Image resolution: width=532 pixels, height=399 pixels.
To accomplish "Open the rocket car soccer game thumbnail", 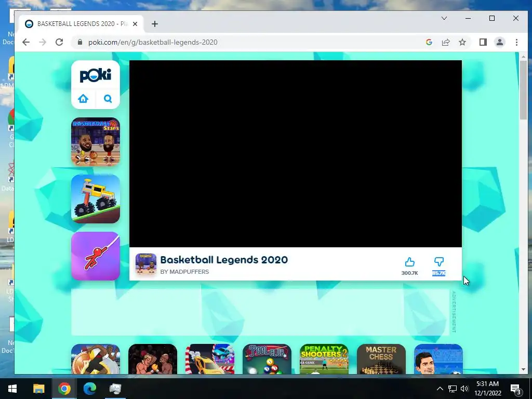I will point(210,359).
